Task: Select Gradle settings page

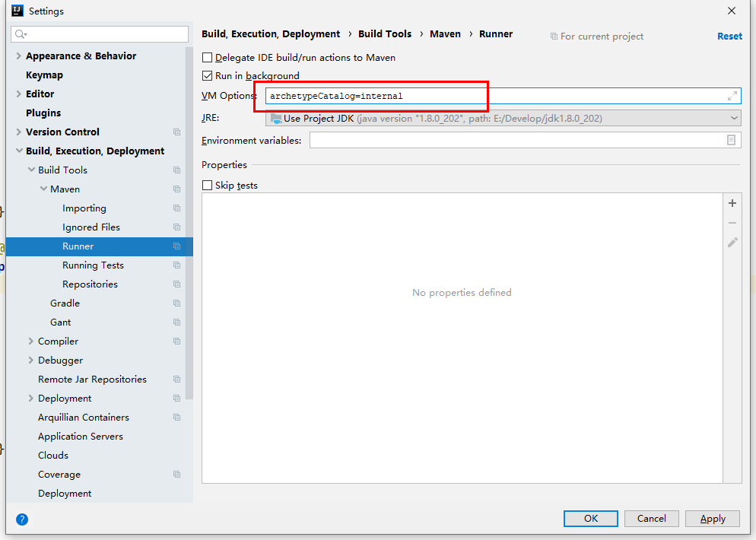Action: pyautogui.click(x=65, y=303)
